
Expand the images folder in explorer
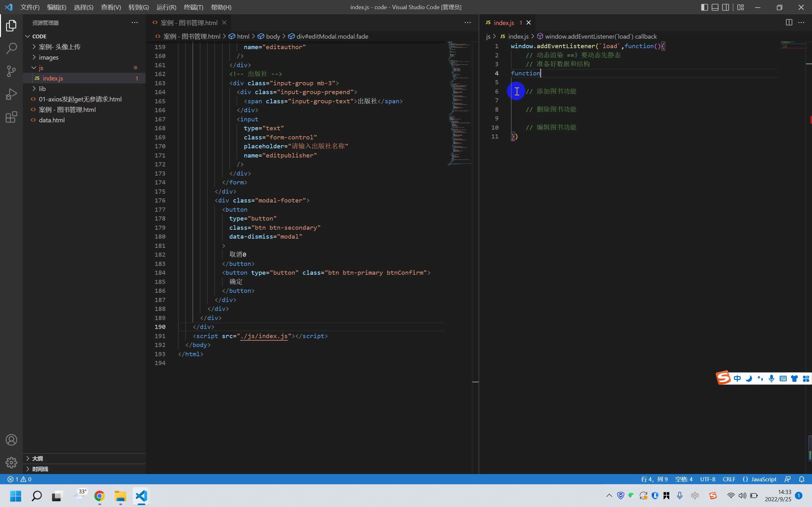[x=34, y=57]
